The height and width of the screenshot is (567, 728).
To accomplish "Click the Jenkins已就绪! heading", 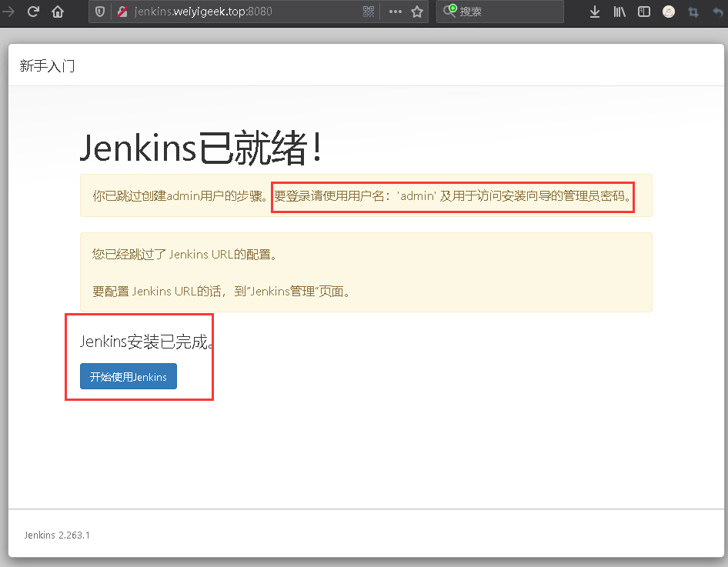I will (x=201, y=148).
